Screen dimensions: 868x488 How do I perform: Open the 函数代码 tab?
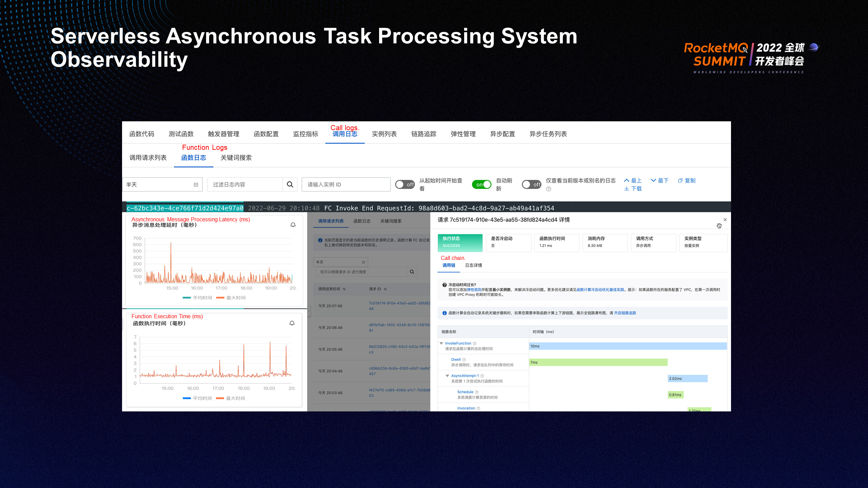142,134
